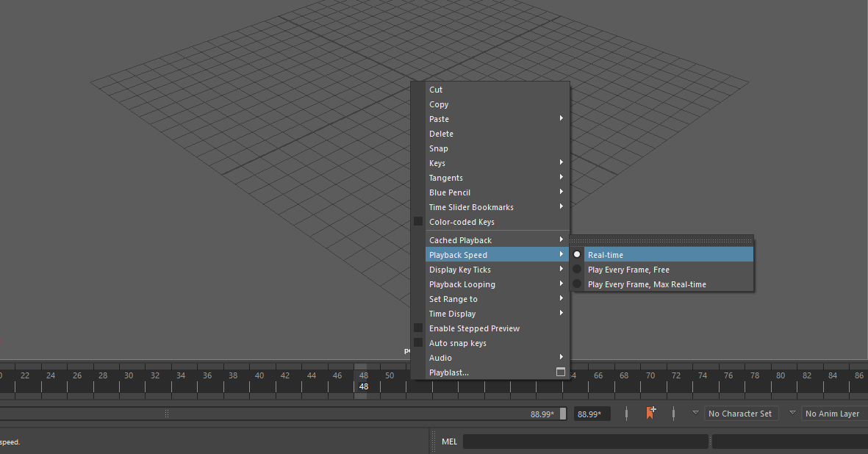Open the No Character Set dropdown
This screenshot has width=868, height=454.
click(x=741, y=413)
